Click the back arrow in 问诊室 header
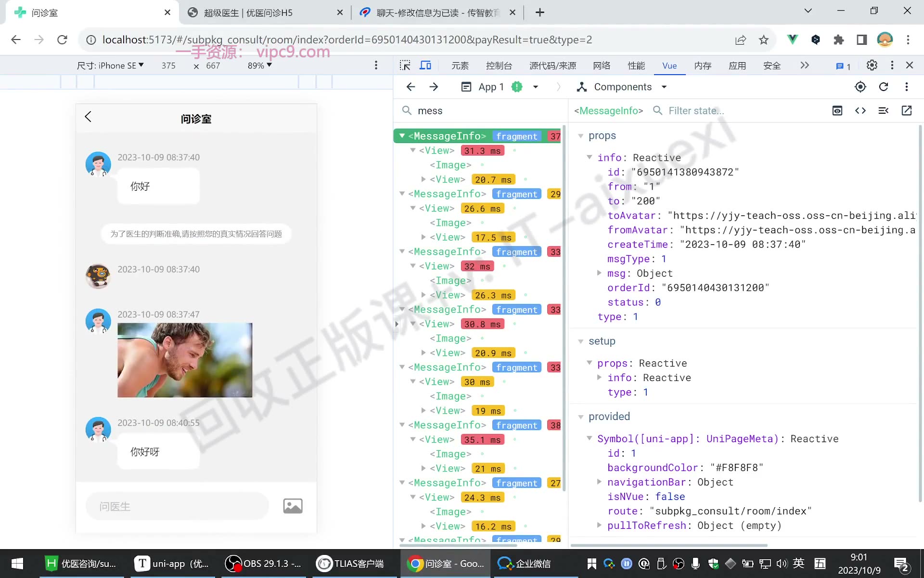This screenshot has height=578, width=924. coord(88,117)
